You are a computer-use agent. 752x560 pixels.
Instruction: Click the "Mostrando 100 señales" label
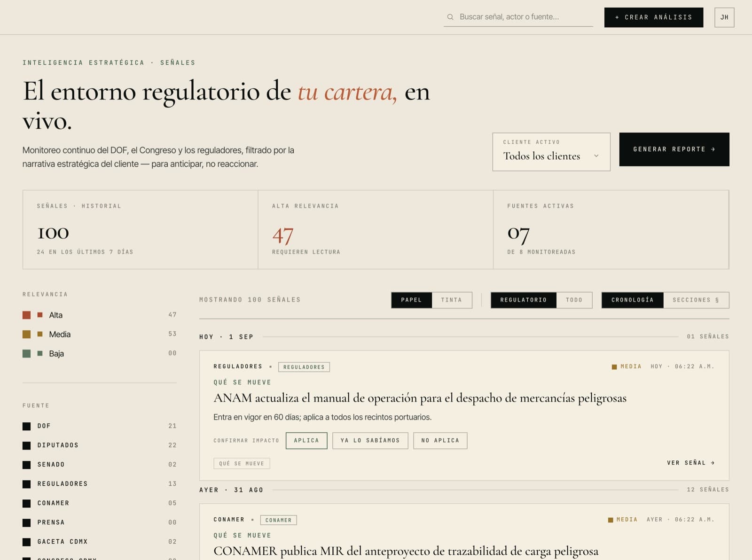tap(250, 300)
